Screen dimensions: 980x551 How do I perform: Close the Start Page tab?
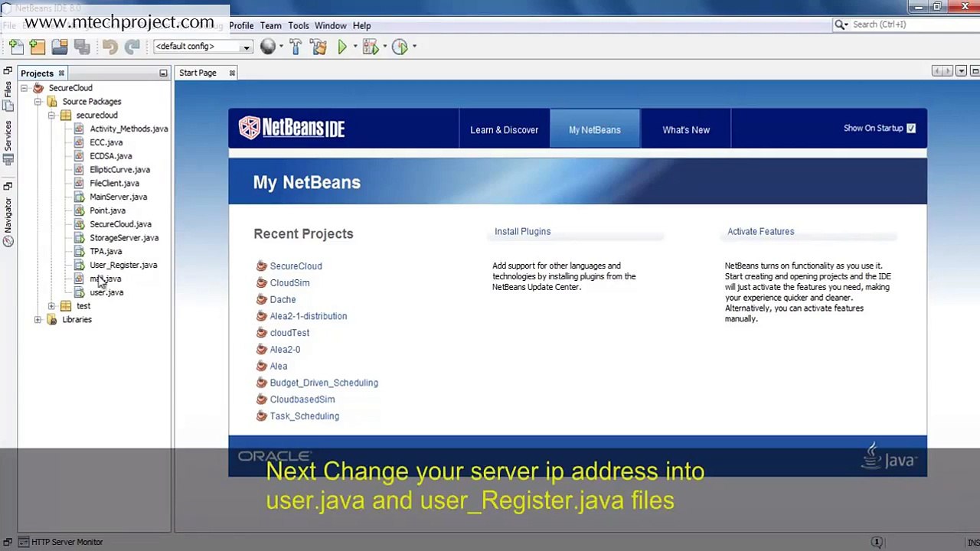point(232,73)
